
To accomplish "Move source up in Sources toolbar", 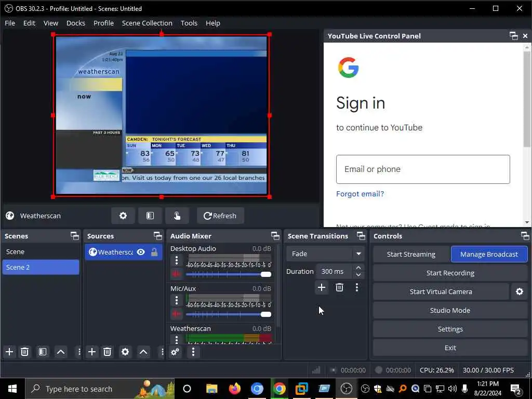I will 143,352.
